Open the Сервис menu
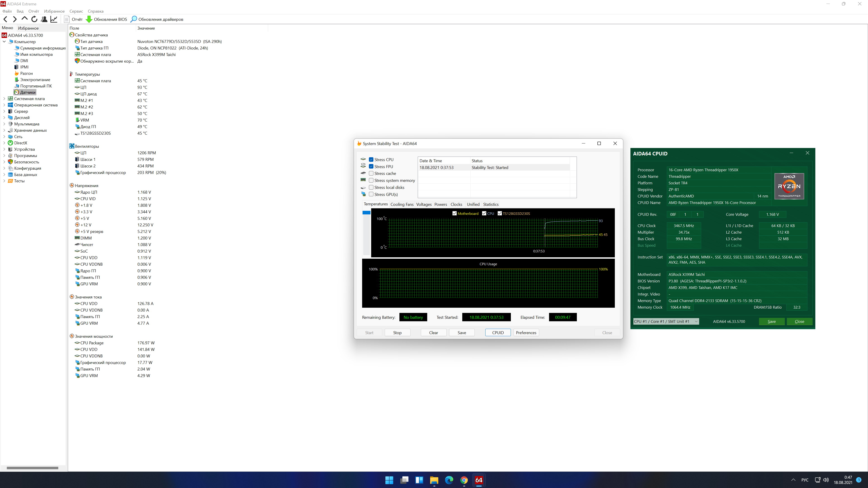The width and height of the screenshot is (868, 488). coord(76,11)
